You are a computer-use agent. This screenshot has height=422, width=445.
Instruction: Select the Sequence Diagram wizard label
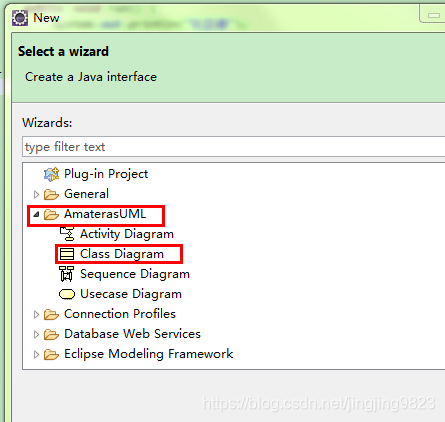pos(135,274)
